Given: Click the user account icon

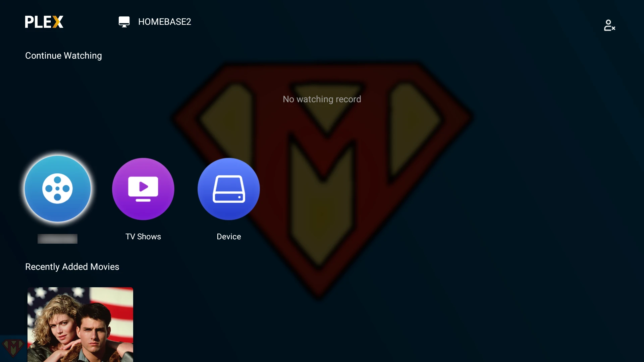Looking at the screenshot, I should point(609,25).
